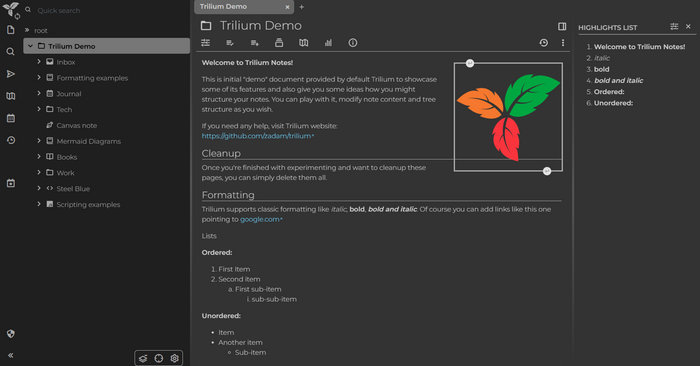
Task: Jump to 'bold and italic' highlight entry
Action: [618, 81]
